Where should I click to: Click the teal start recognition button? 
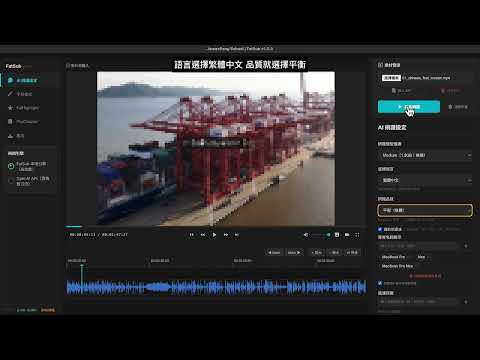(409, 107)
